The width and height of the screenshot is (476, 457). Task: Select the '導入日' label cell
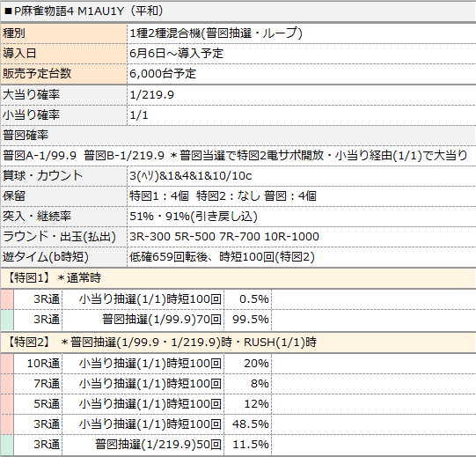63,54
